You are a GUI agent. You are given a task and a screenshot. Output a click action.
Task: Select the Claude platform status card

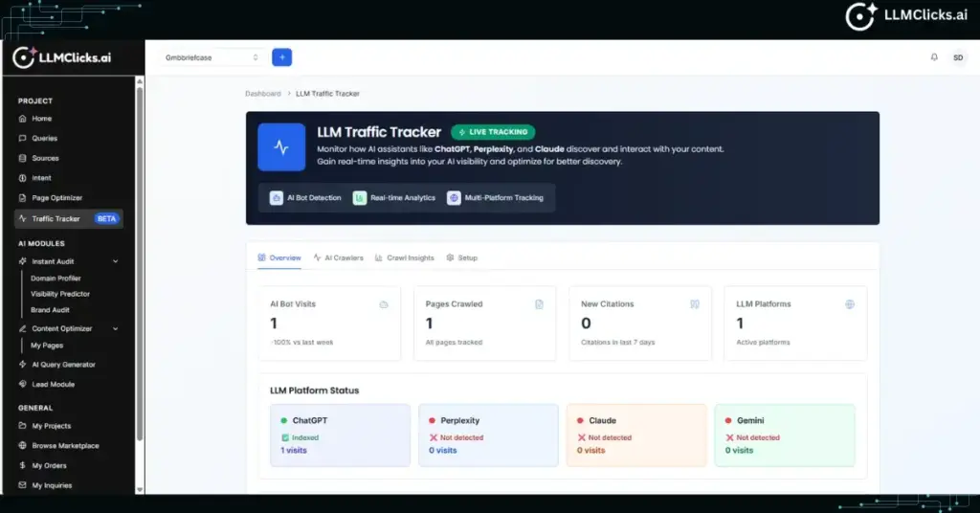tap(636, 435)
